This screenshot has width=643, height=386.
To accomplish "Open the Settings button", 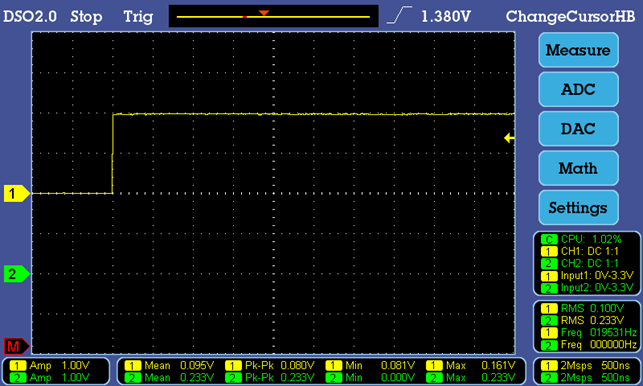I will pos(578,208).
